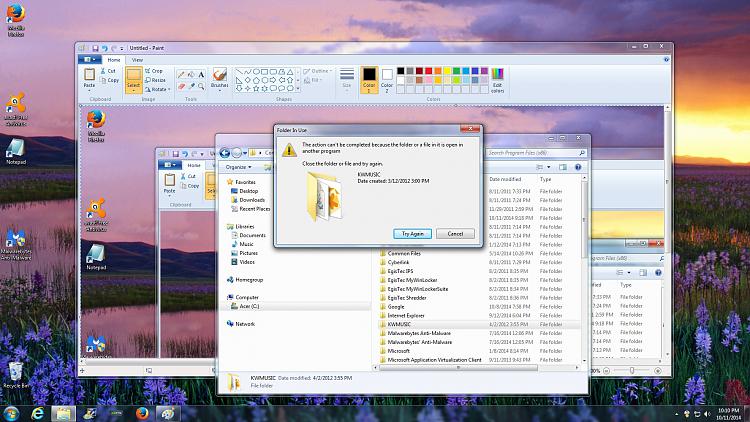
Task: Click Try Again in Folder In Use dialog
Action: [x=412, y=234]
